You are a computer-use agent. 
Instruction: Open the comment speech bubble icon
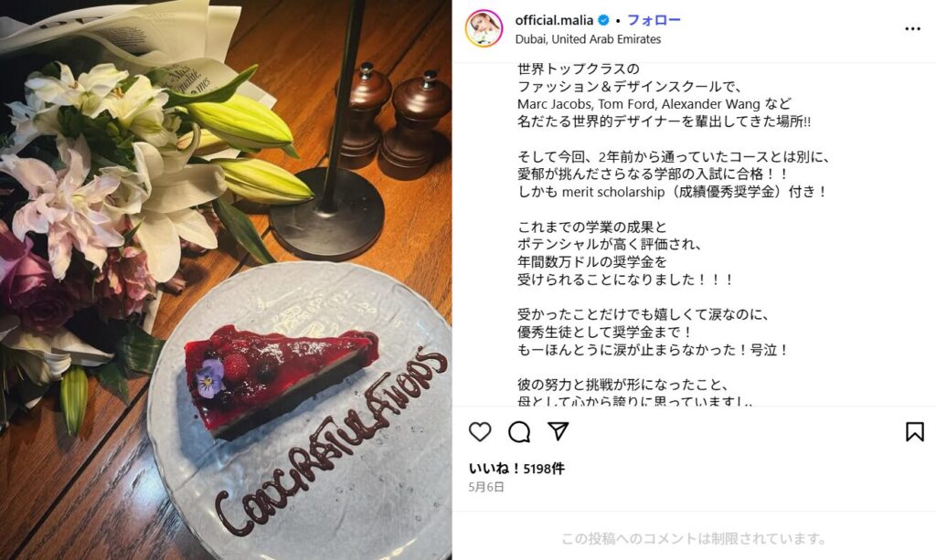519,432
